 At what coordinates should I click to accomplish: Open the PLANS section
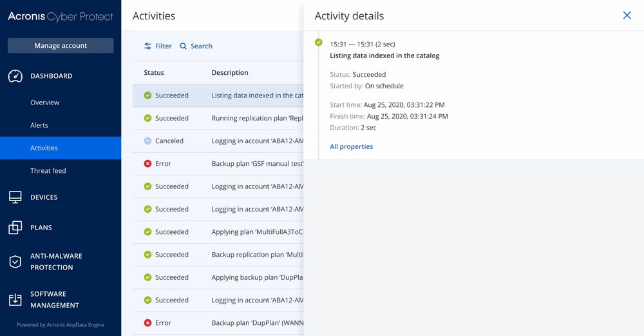(41, 228)
